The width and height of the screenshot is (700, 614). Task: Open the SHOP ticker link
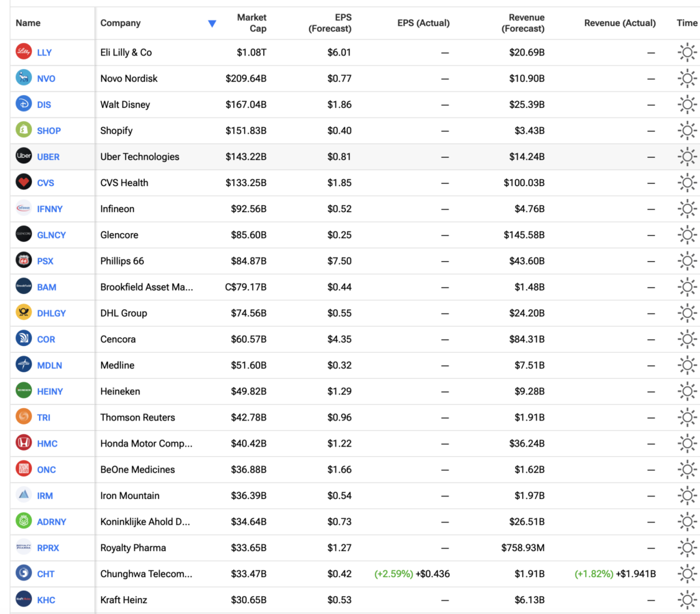pos(49,131)
